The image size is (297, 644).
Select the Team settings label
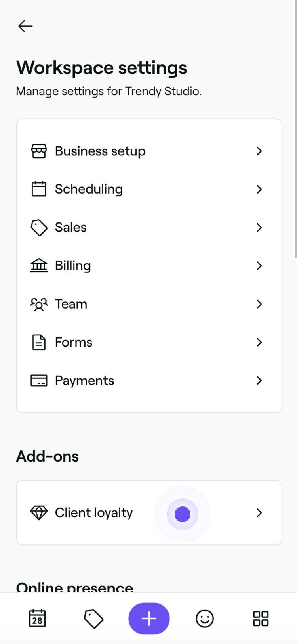coord(71,304)
